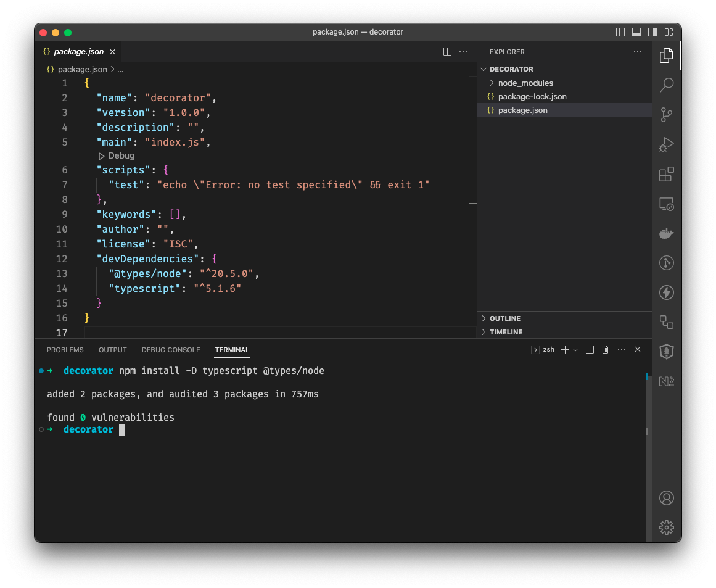Click the editor overview ruler marker

coord(474,204)
